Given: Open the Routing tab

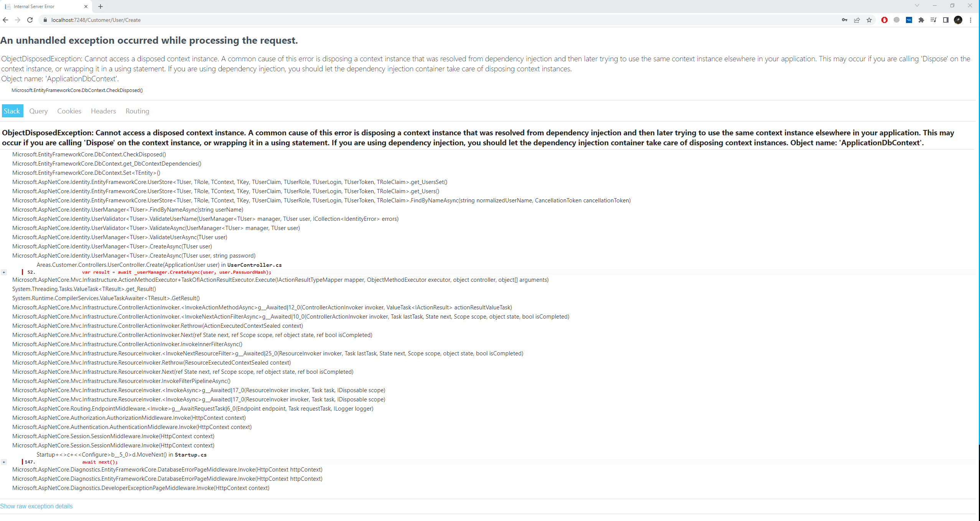Looking at the screenshot, I should (137, 111).
